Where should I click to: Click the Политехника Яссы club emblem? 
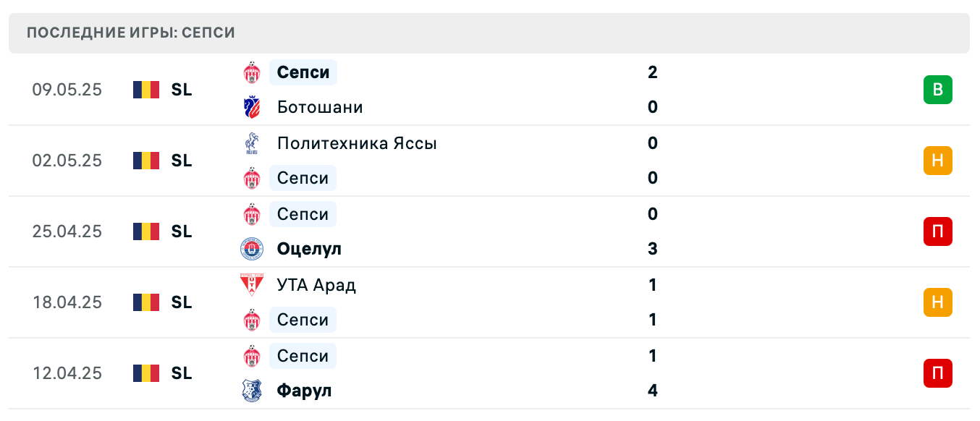point(253,143)
